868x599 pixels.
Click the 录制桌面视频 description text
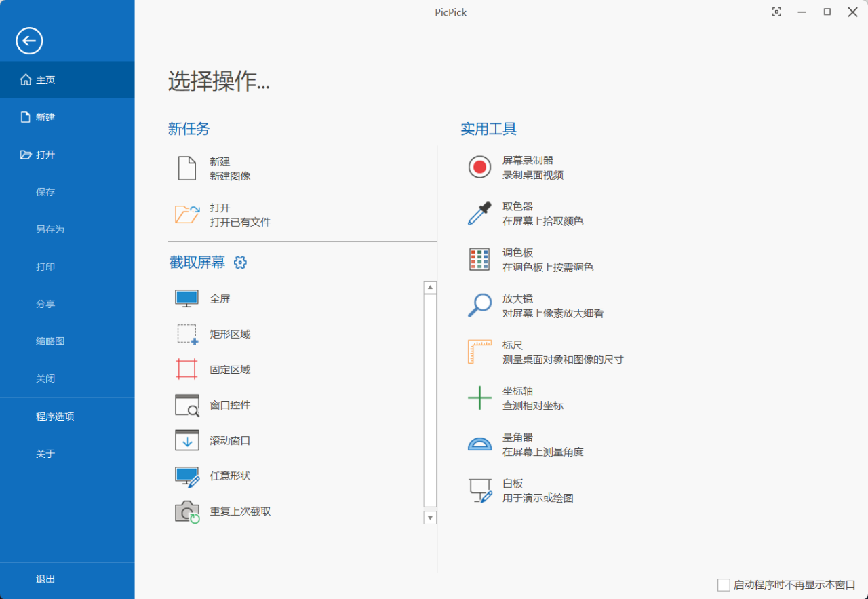[x=533, y=175]
